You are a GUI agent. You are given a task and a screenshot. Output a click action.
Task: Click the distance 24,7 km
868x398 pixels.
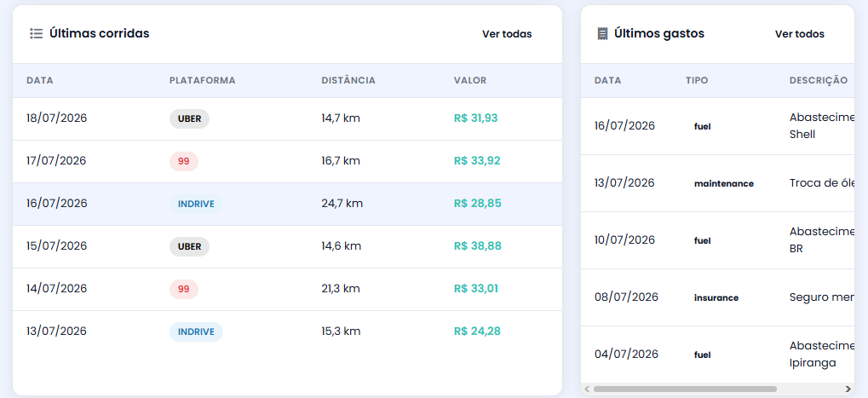pyautogui.click(x=342, y=203)
